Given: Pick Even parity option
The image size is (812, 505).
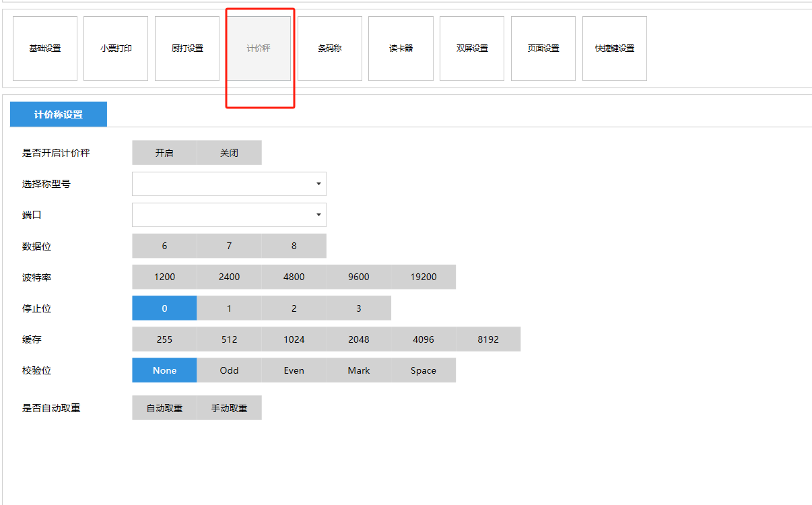Looking at the screenshot, I should click(x=294, y=370).
